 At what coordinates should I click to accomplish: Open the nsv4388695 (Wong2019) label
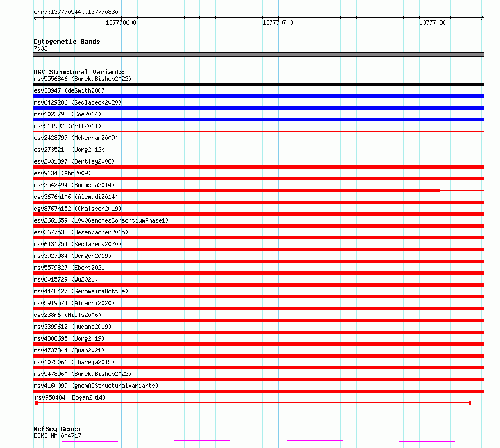pyautogui.click(x=69, y=338)
